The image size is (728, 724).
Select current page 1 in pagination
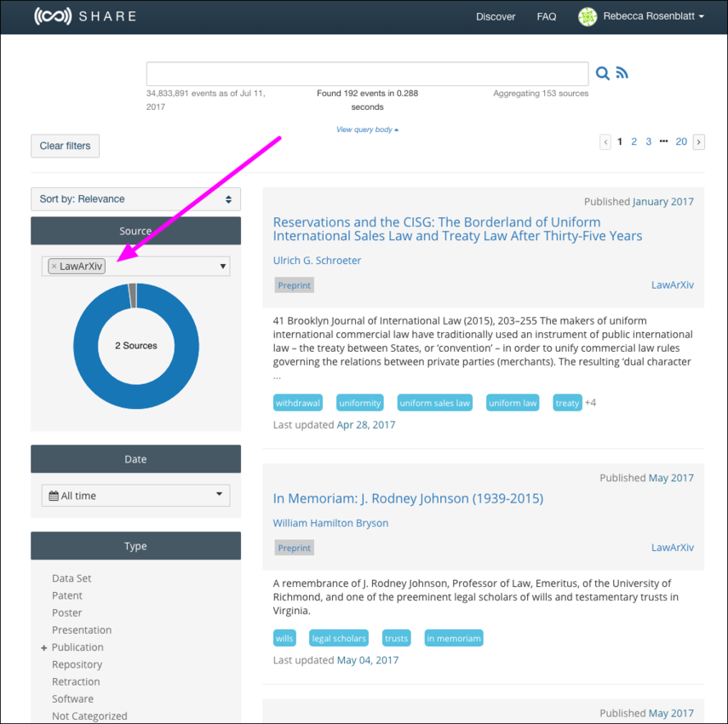click(619, 141)
